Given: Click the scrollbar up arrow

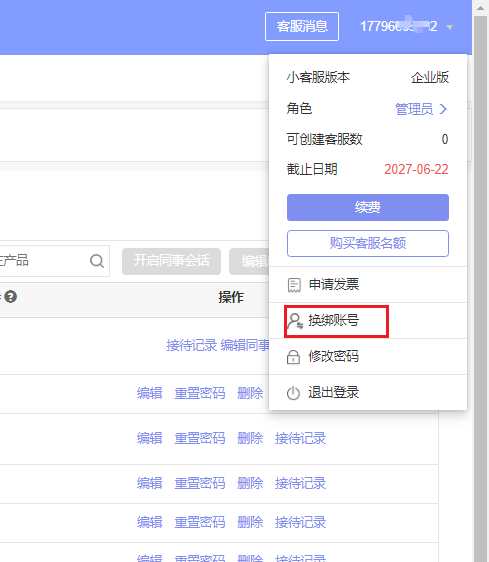Looking at the screenshot, I should [x=481, y=8].
